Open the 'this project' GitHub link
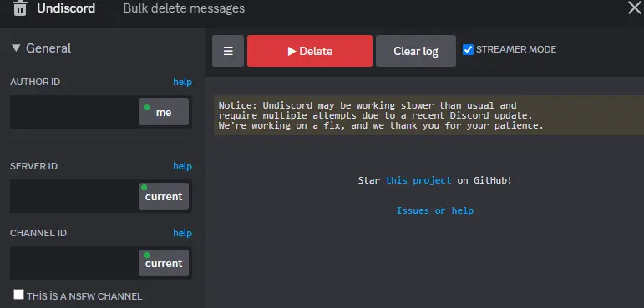This screenshot has height=308, width=644. pyautogui.click(x=418, y=180)
